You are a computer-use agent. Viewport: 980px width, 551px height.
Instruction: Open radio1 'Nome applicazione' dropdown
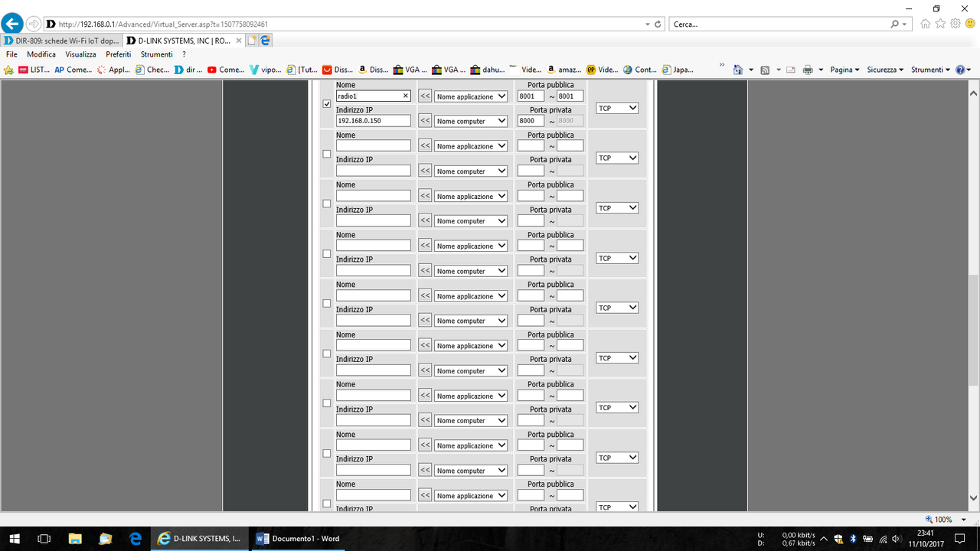point(471,96)
